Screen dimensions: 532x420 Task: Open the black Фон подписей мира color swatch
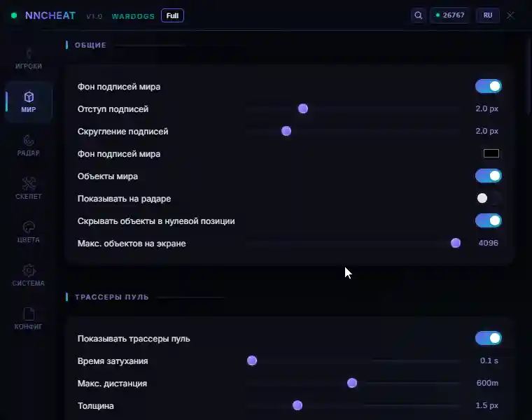tap(491, 153)
